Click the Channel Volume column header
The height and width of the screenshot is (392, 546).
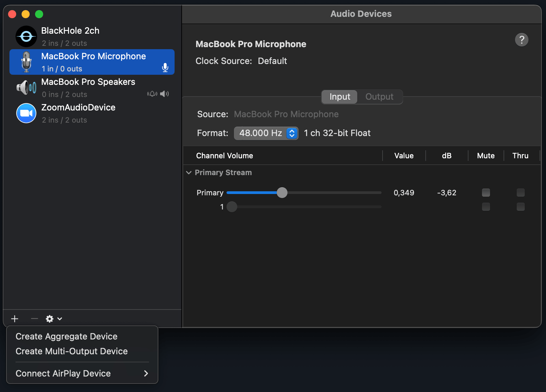pyautogui.click(x=224, y=156)
